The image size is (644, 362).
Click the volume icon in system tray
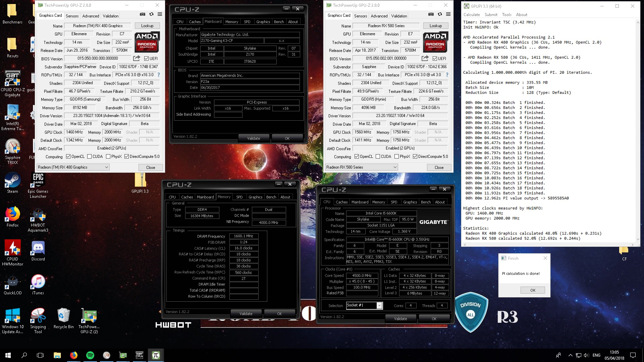tap(586, 355)
